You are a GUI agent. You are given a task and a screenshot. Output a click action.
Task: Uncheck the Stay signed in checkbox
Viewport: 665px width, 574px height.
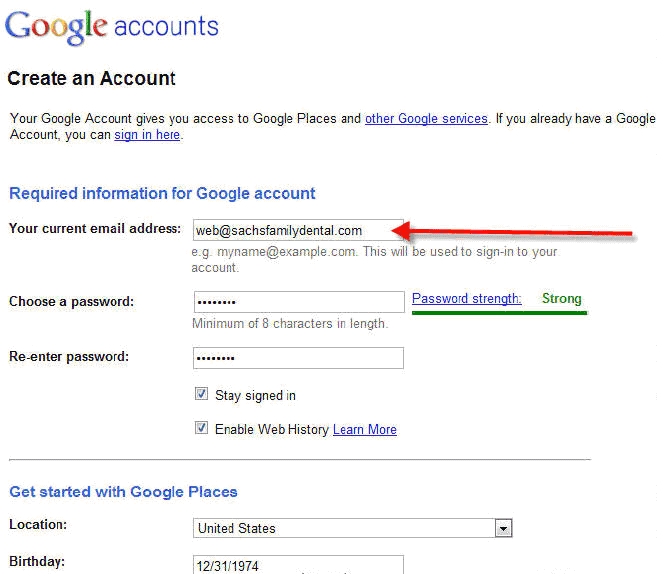[x=201, y=394]
